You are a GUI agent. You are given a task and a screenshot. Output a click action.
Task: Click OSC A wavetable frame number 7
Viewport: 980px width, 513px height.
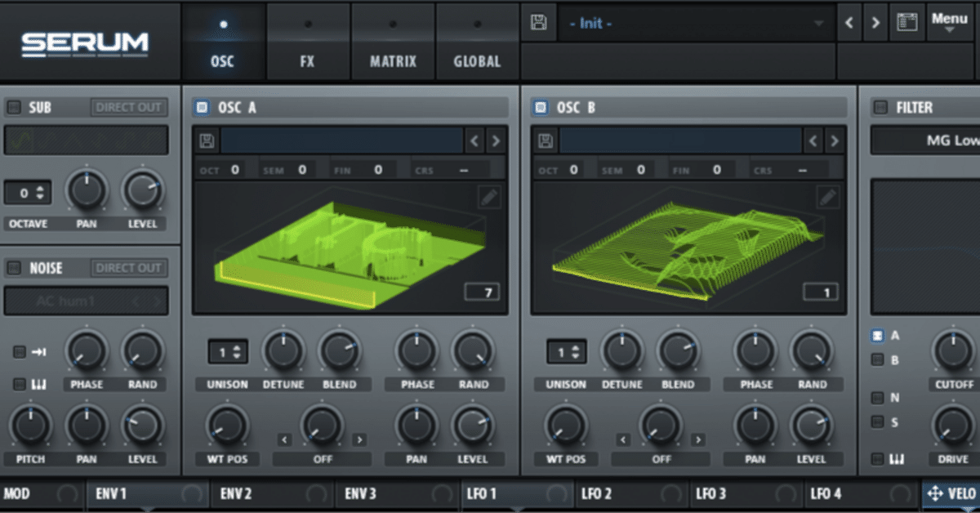point(483,292)
